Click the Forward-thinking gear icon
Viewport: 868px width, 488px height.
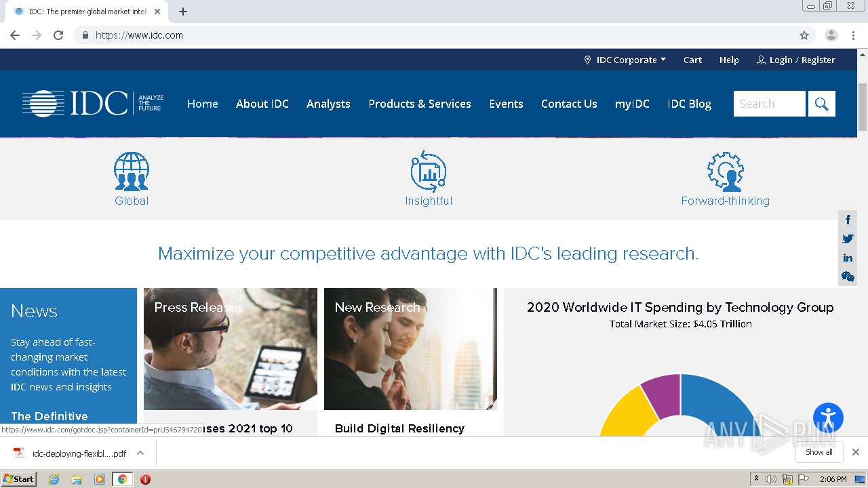pyautogui.click(x=725, y=171)
